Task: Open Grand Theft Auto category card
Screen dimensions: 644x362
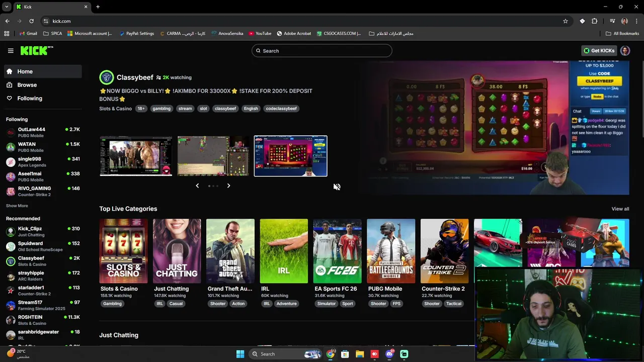Action: click(x=230, y=251)
